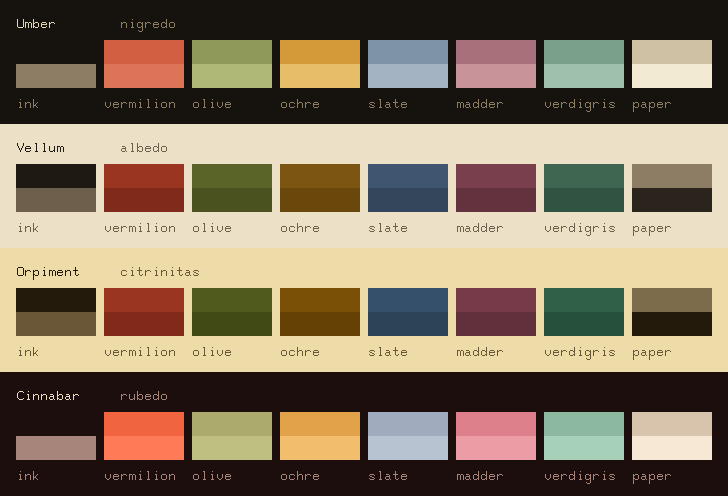Click the paper label in Umber row
This screenshot has width=728, height=496.
point(652,104)
